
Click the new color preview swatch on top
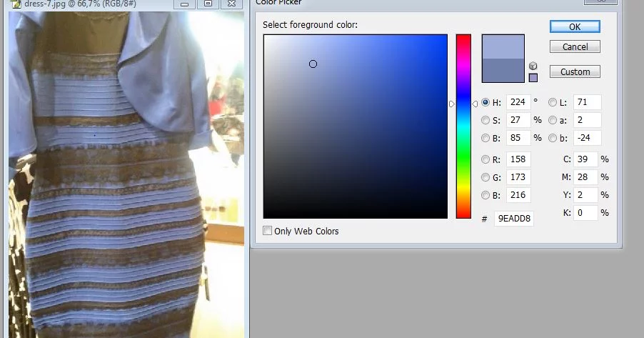[503, 46]
